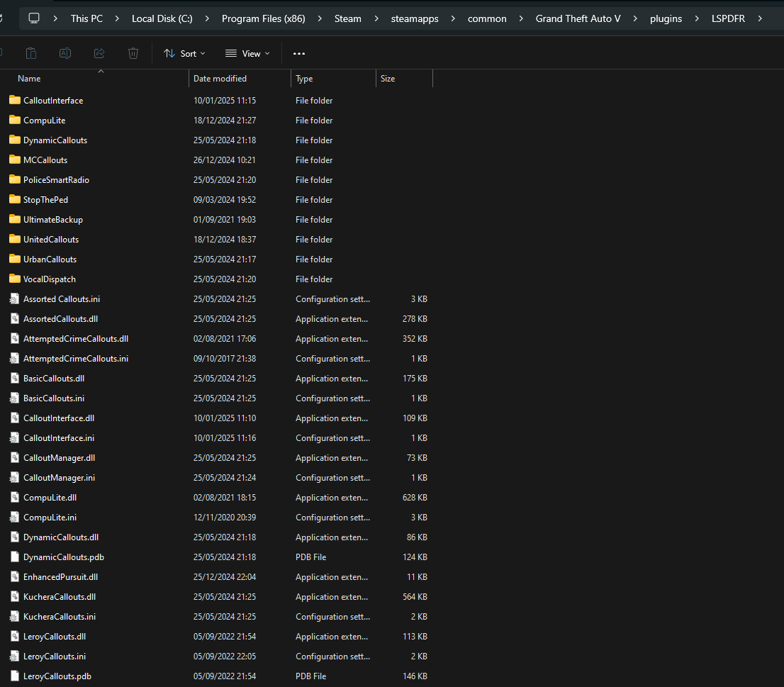Image resolution: width=784 pixels, height=687 pixels.
Task: Expand chevron after common breadcrumb
Action: pyautogui.click(x=521, y=18)
